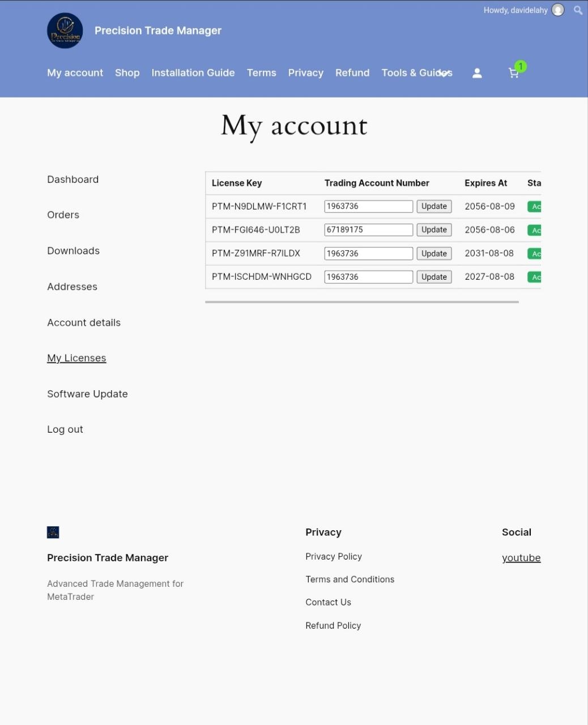The height and width of the screenshot is (725, 588).
Task: Click license key PTM-ISCHDM-WNHGCD
Action: [x=262, y=276]
